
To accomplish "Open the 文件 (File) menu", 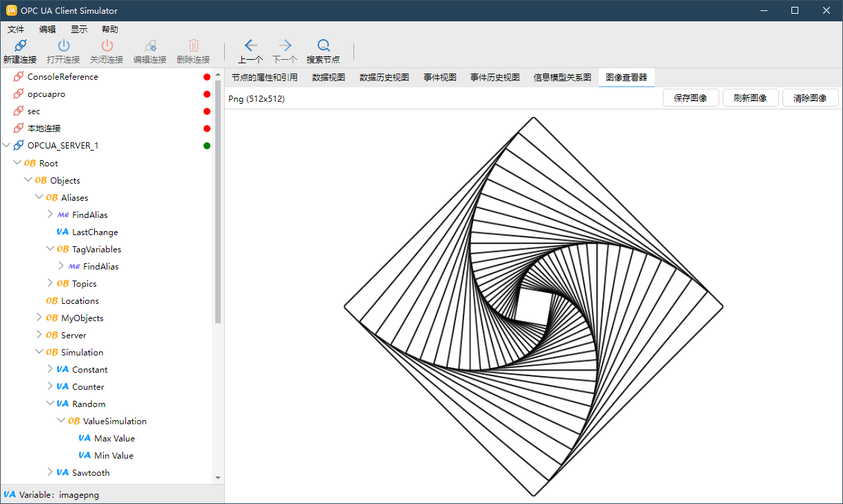I will click(16, 30).
